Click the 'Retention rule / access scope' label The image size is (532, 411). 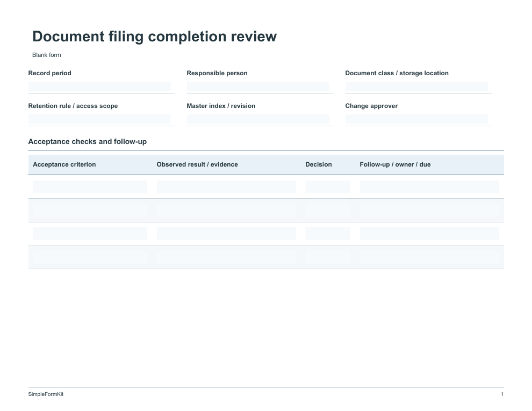pyautogui.click(x=73, y=106)
